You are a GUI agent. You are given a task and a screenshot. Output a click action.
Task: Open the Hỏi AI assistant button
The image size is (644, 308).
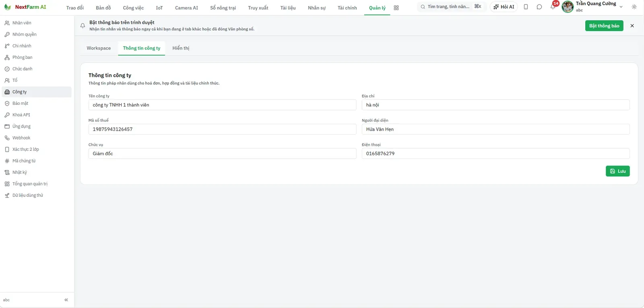504,7
